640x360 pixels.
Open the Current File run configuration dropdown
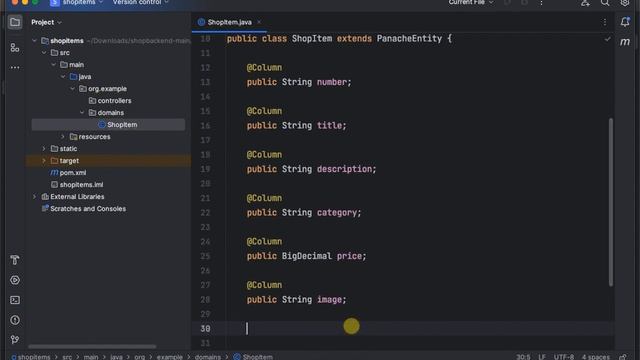point(471,2)
